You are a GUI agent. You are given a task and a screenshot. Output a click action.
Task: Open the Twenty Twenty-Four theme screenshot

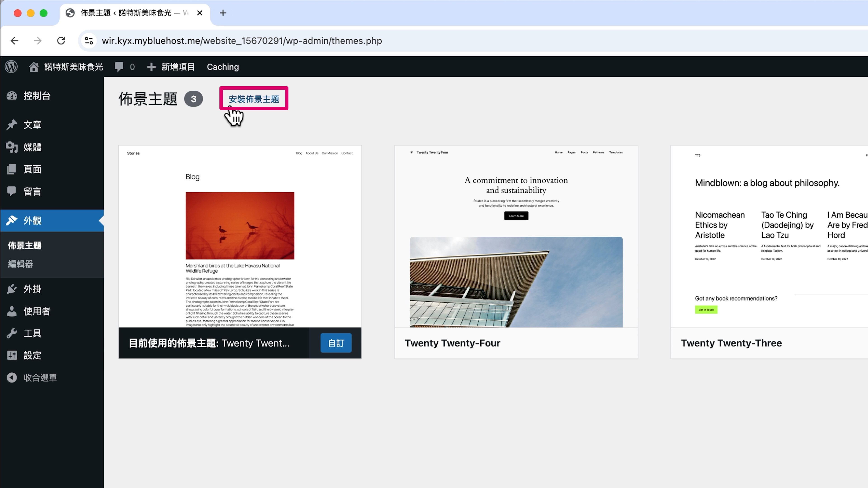coord(516,236)
